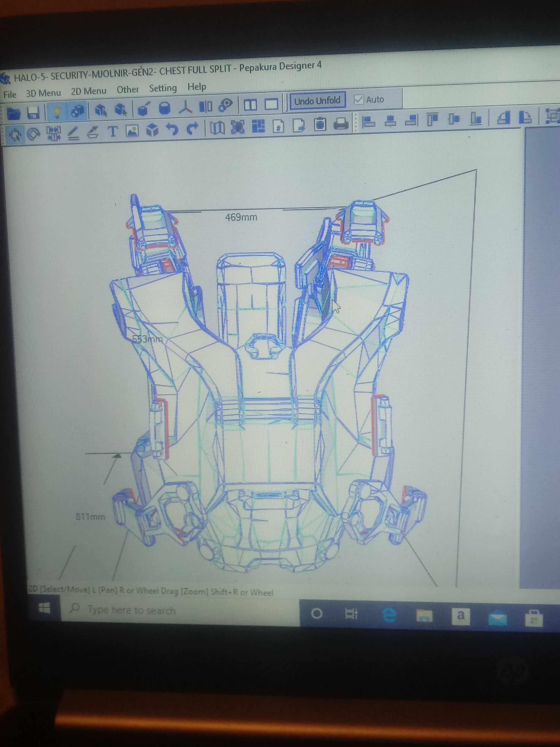Switch to single-pane window layout

271,104
